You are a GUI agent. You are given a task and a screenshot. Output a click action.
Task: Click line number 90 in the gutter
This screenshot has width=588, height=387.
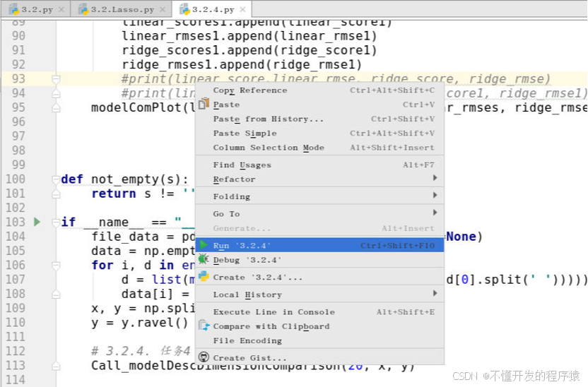tap(19, 36)
